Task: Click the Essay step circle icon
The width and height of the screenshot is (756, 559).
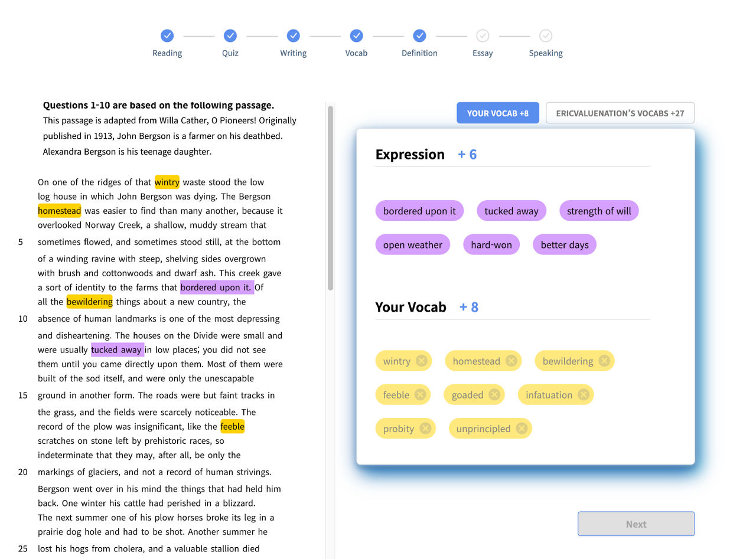Action: point(483,36)
